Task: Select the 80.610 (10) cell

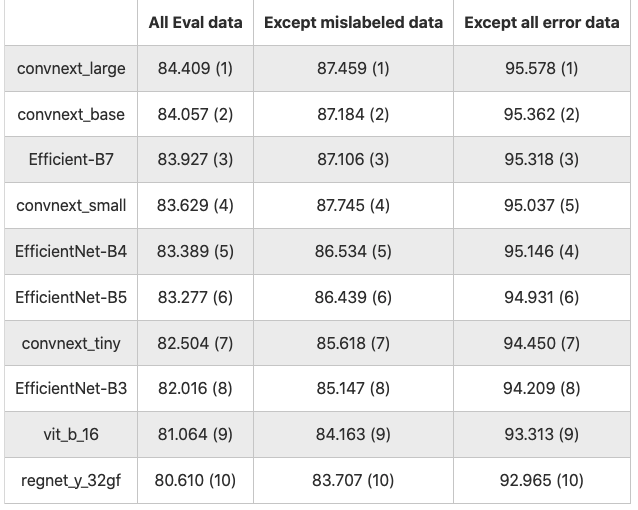Action: (195, 481)
